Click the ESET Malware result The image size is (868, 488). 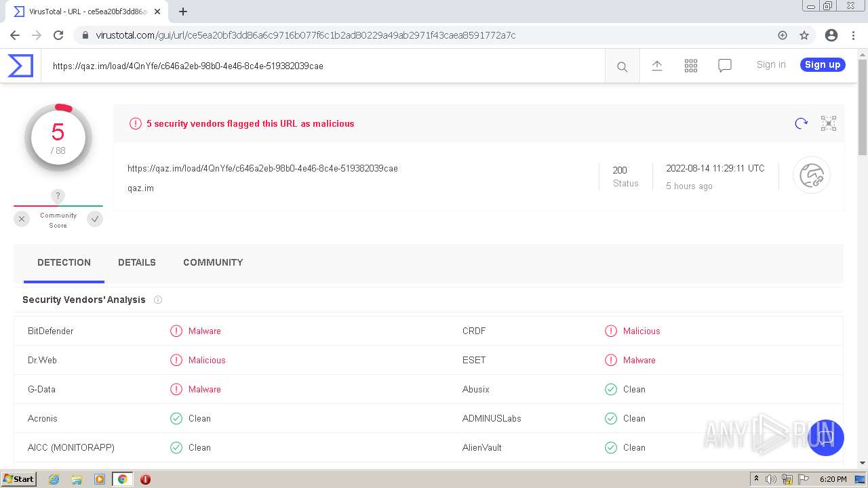pos(639,361)
